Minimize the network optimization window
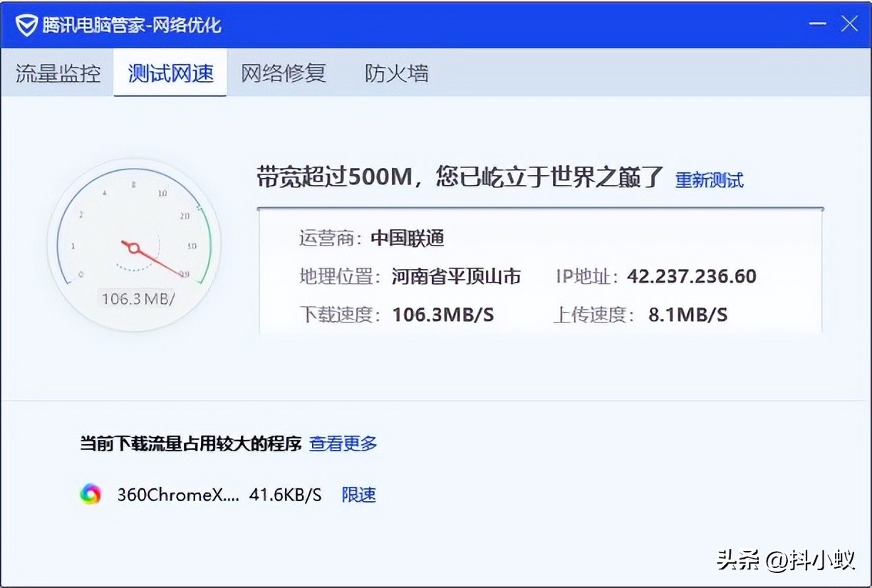Image resolution: width=872 pixels, height=588 pixels. click(x=817, y=24)
